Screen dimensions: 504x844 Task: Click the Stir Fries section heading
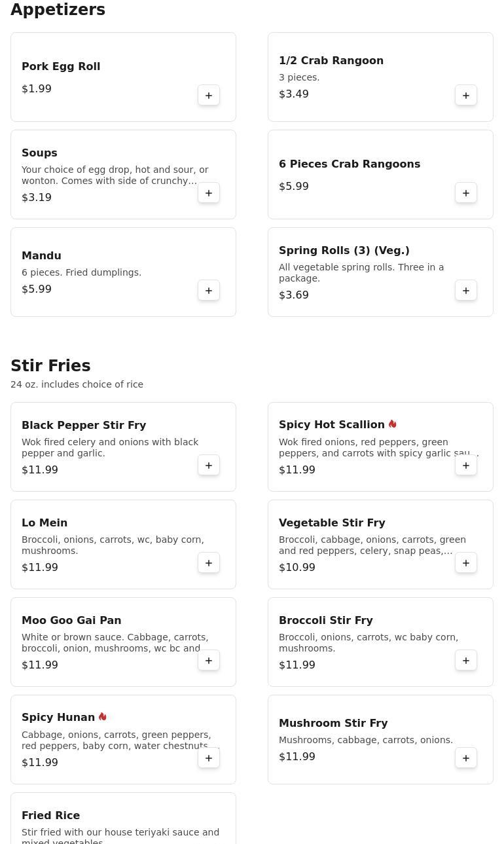click(x=50, y=365)
